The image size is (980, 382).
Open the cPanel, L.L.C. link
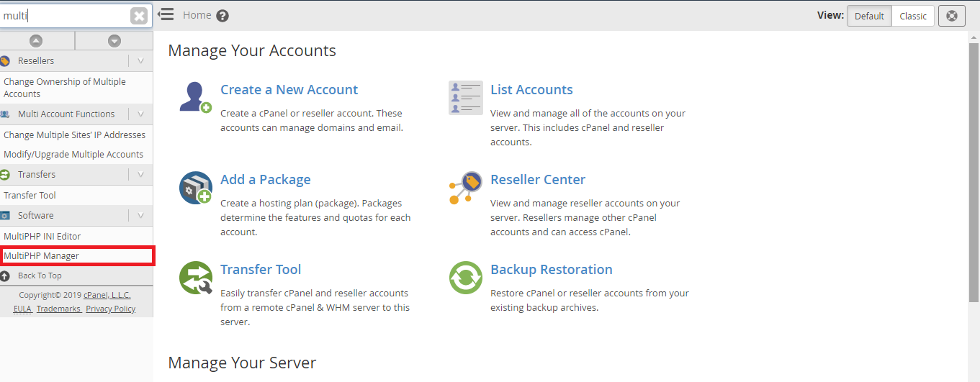(x=107, y=295)
